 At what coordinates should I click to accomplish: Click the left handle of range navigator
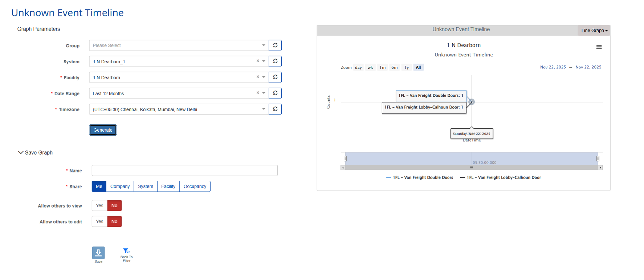(345, 159)
